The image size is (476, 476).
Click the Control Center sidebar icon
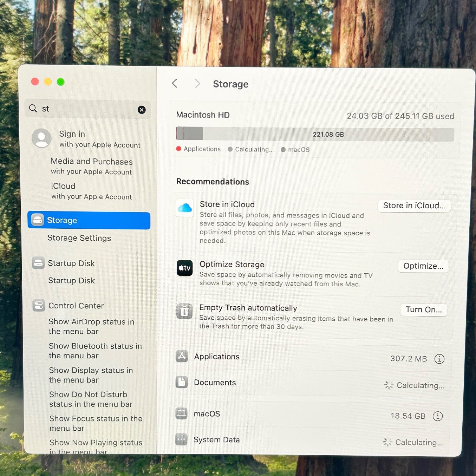pos(39,305)
